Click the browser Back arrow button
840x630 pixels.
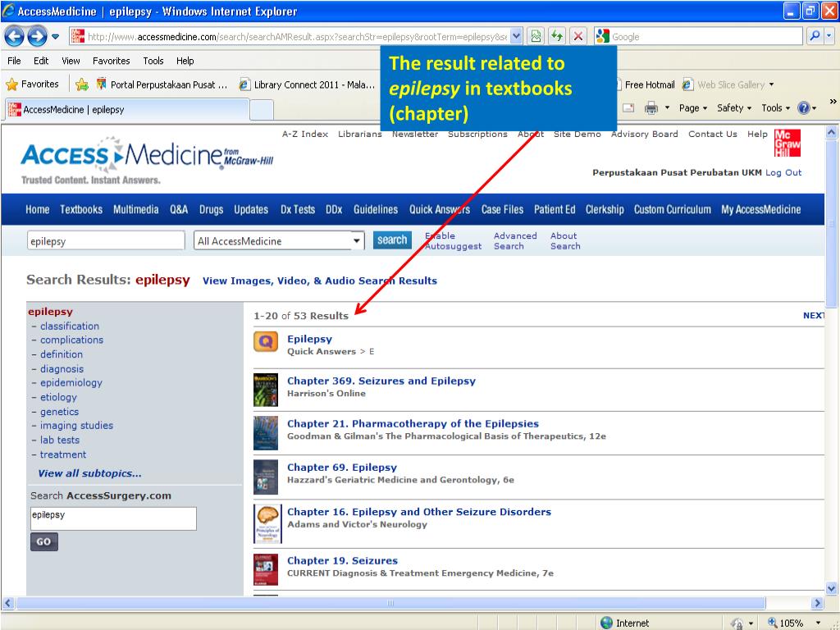[15, 36]
